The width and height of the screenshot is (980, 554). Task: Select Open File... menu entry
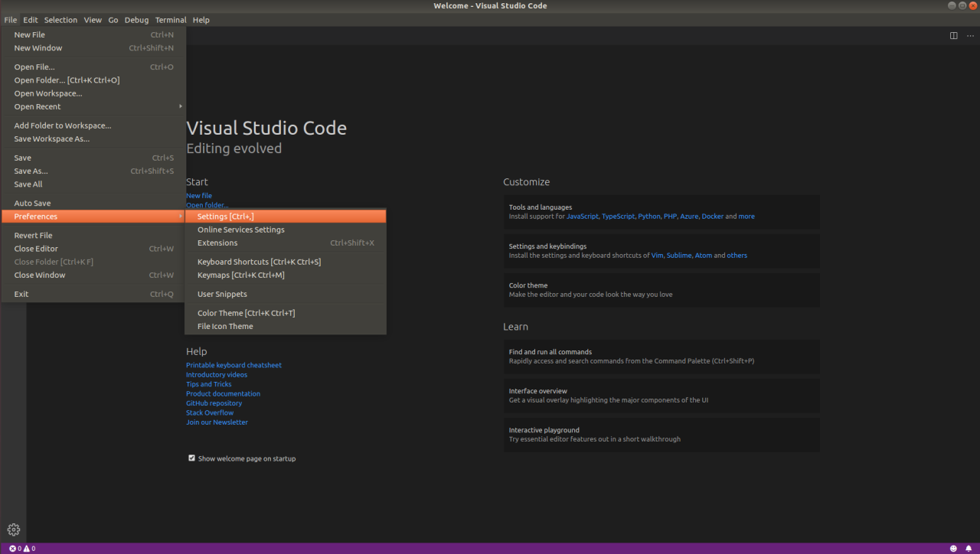pyautogui.click(x=93, y=67)
